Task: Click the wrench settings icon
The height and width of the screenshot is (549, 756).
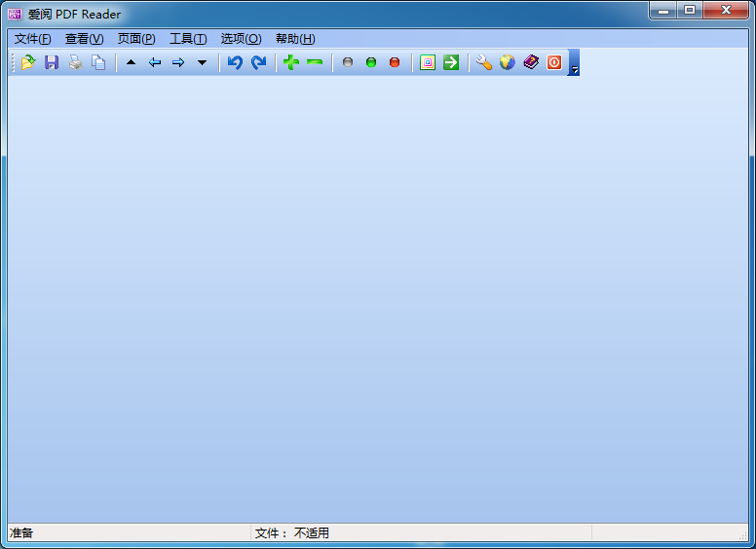Action: 484,62
